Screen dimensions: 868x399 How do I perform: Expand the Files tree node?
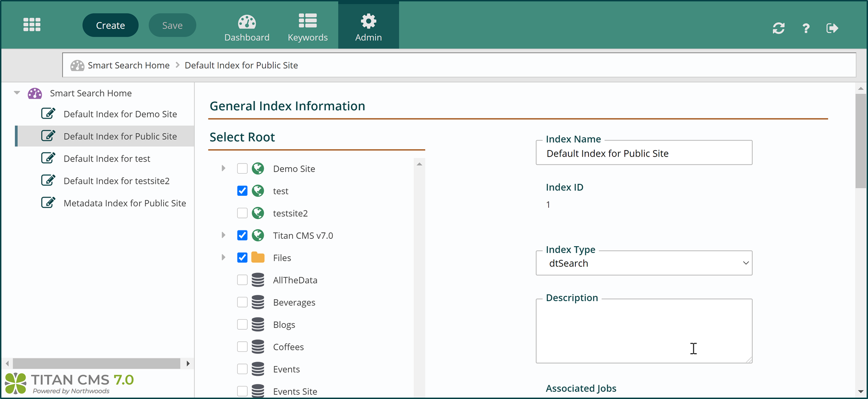tap(223, 257)
